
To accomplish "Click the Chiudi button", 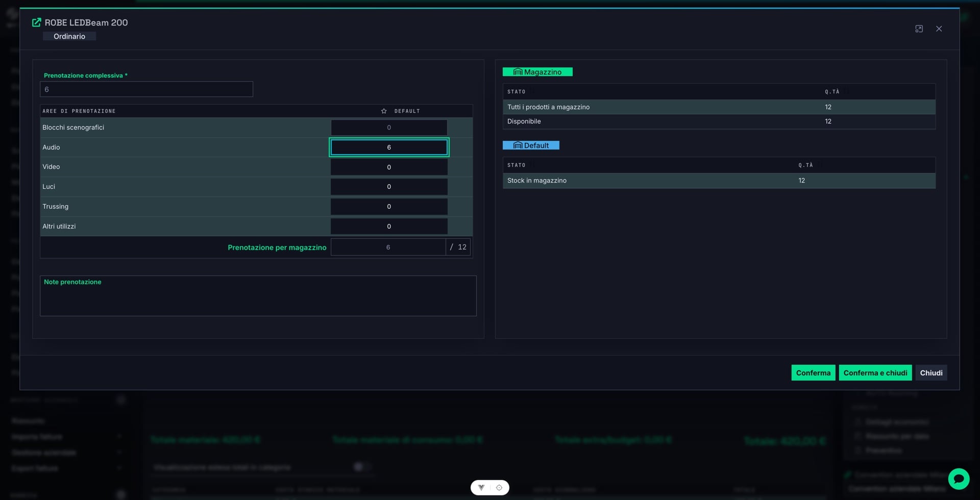I will (x=931, y=373).
